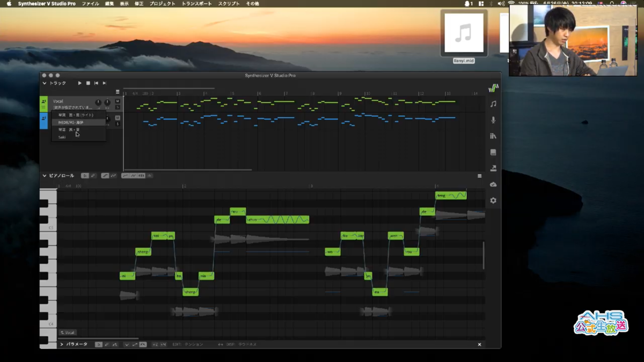Open the voice microphone side panel
The width and height of the screenshot is (644, 362).
coord(493,120)
